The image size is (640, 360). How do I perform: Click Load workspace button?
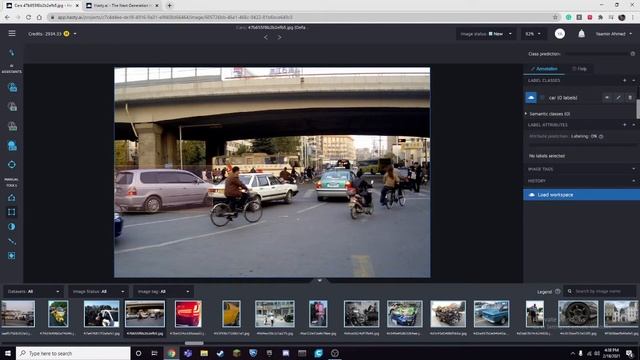click(581, 195)
